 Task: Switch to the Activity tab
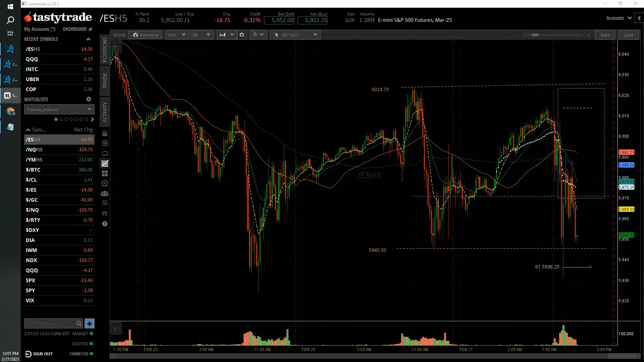click(105, 112)
